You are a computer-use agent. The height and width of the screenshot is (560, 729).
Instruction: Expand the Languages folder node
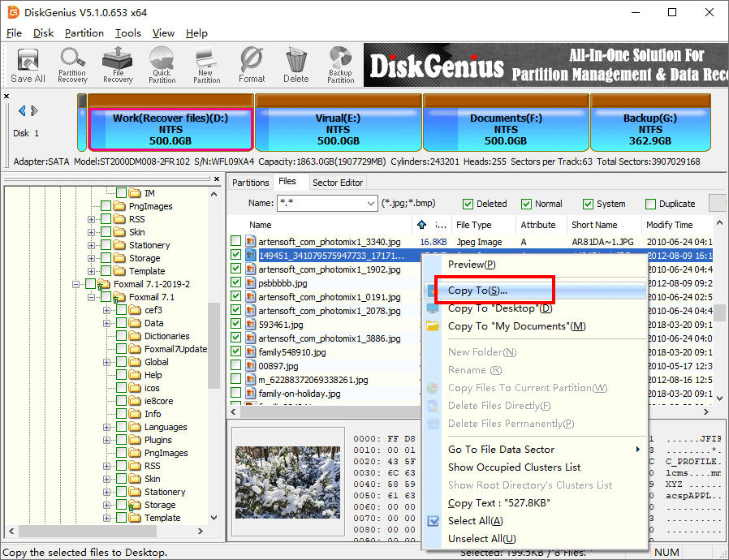pos(106,427)
